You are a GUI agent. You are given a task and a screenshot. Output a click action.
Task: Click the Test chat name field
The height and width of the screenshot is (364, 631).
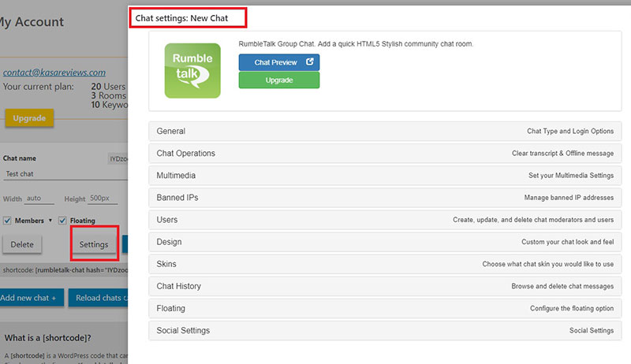pos(55,174)
